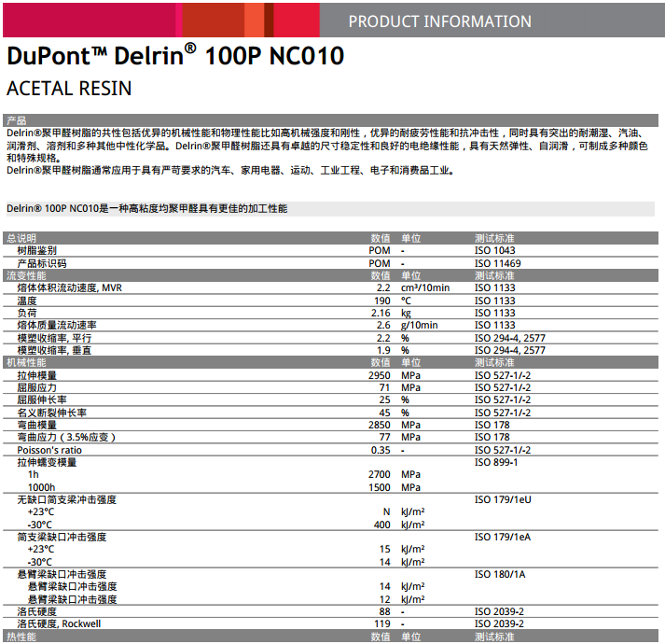Select the 负荷 row label

27,313
